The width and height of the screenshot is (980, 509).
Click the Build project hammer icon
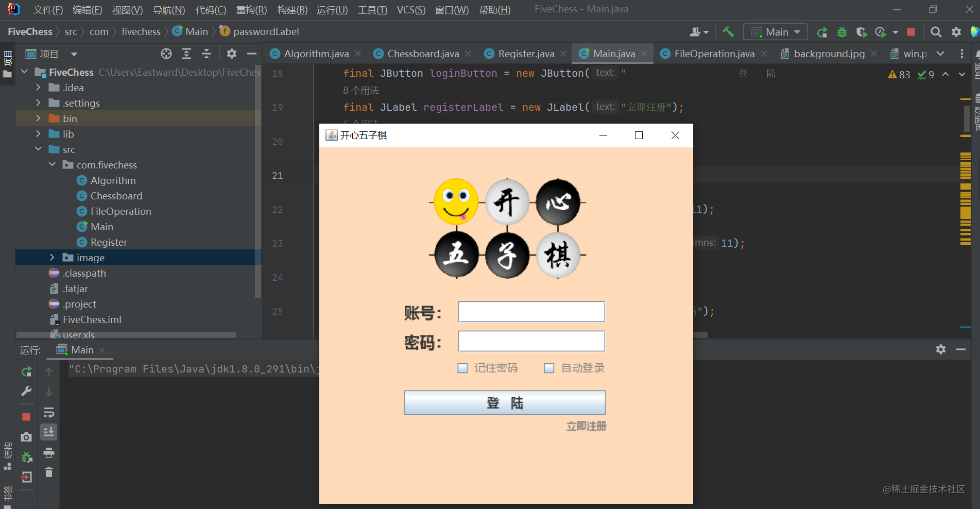[728, 32]
